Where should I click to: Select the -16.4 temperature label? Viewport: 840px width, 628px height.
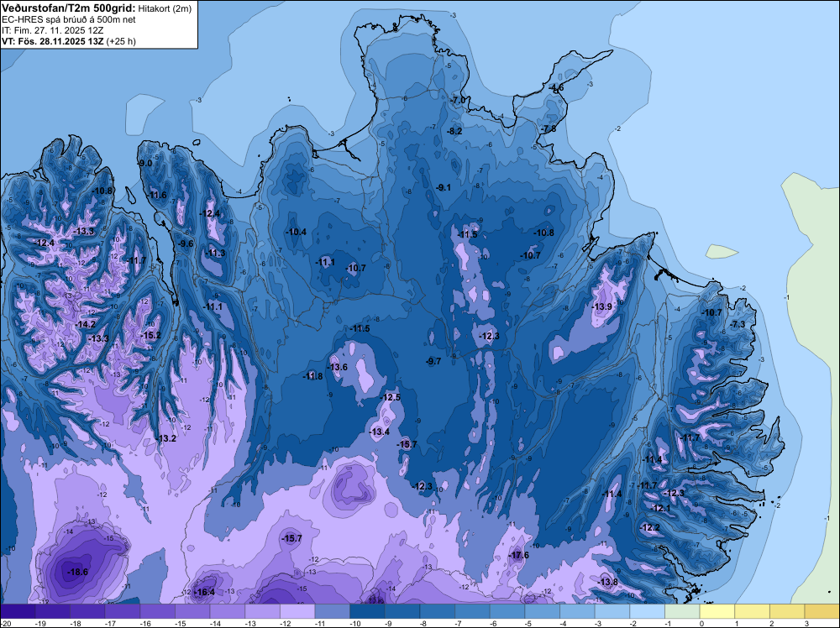[204, 592]
